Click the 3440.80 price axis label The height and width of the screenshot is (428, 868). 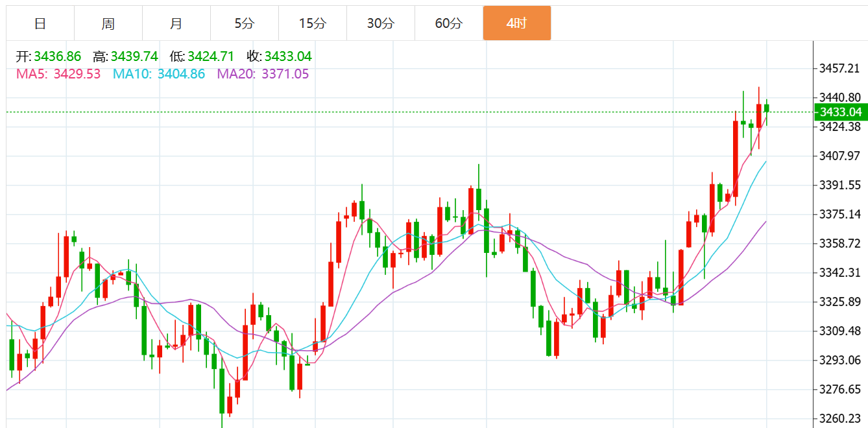[840, 97]
